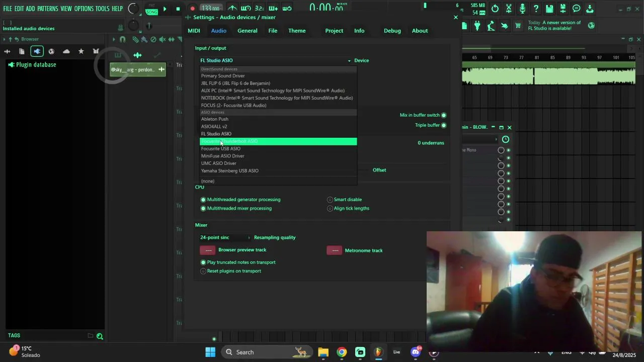Image resolution: width=644 pixels, height=362 pixels.
Task: Open the 24-point sinc resampling dropdown
Action: point(225,237)
